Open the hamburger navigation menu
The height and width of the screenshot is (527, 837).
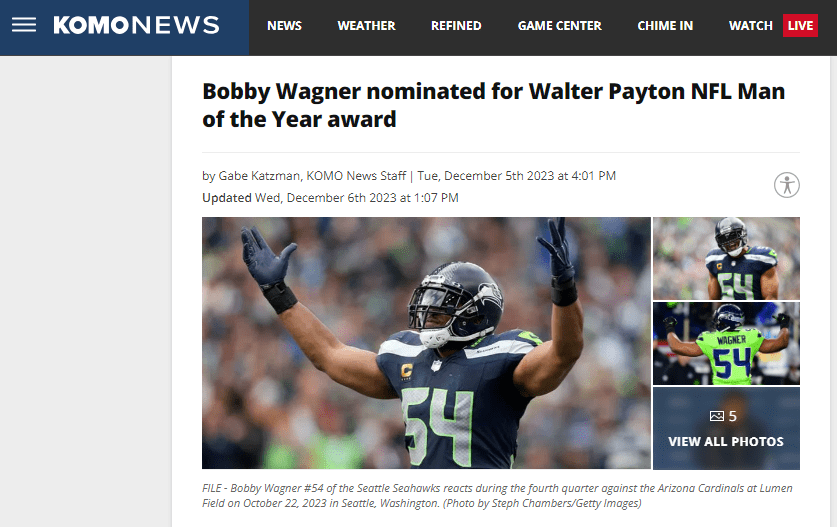[24, 25]
